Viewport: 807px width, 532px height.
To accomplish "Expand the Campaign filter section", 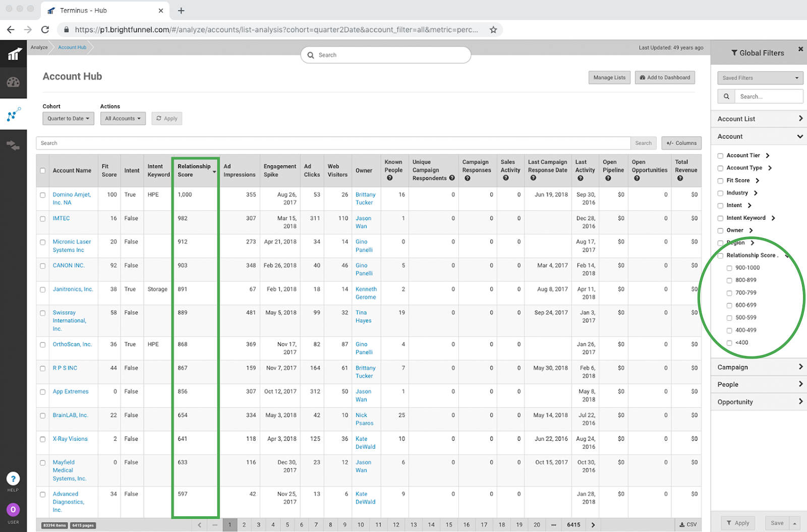I will 759,367.
